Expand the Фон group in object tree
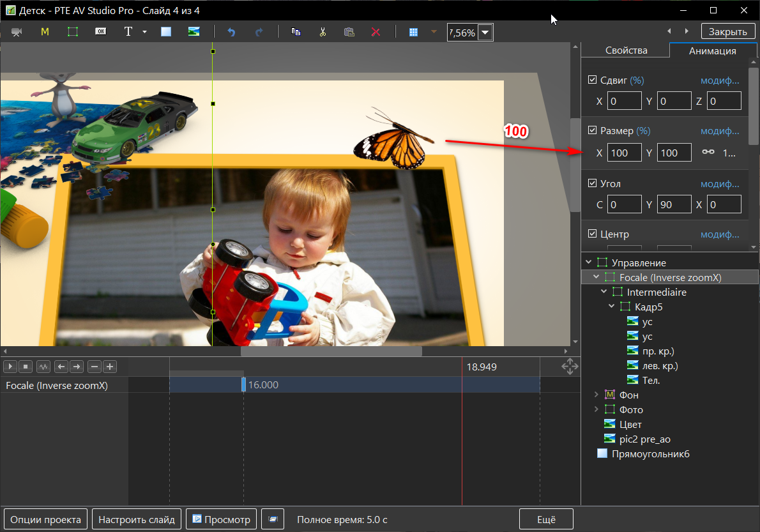 coord(597,395)
